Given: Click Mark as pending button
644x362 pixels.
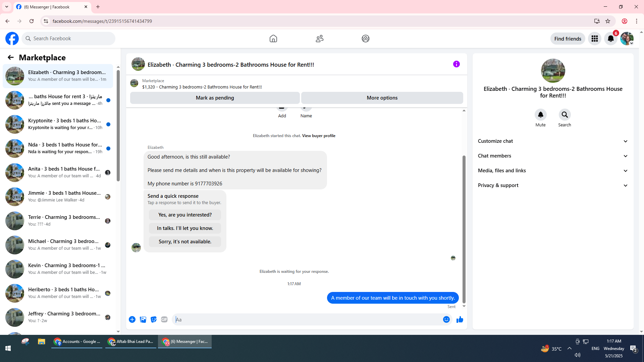Looking at the screenshot, I should click(x=215, y=98).
